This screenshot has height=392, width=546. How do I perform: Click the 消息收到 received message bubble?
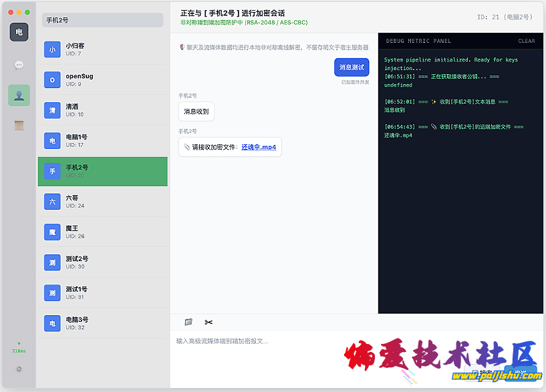pos(196,112)
